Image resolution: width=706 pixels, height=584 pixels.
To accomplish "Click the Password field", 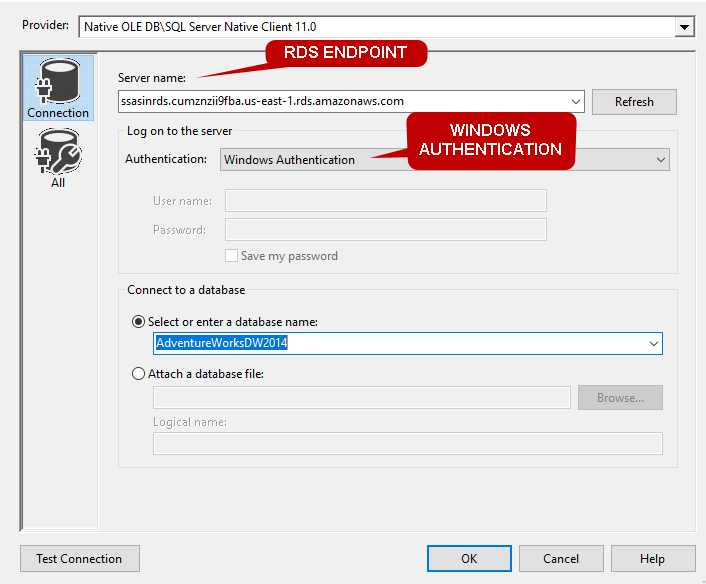I will pyautogui.click(x=386, y=230).
